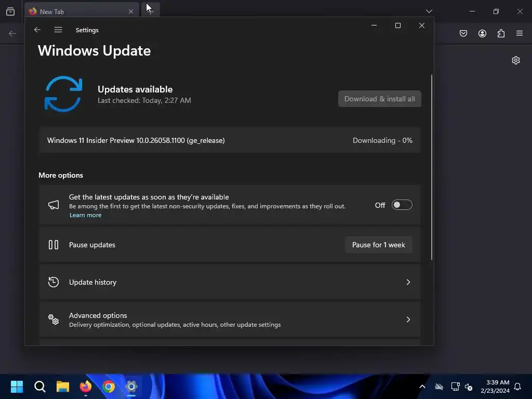Click the Windows Update page title
This screenshot has width=532, height=399.
(x=95, y=50)
